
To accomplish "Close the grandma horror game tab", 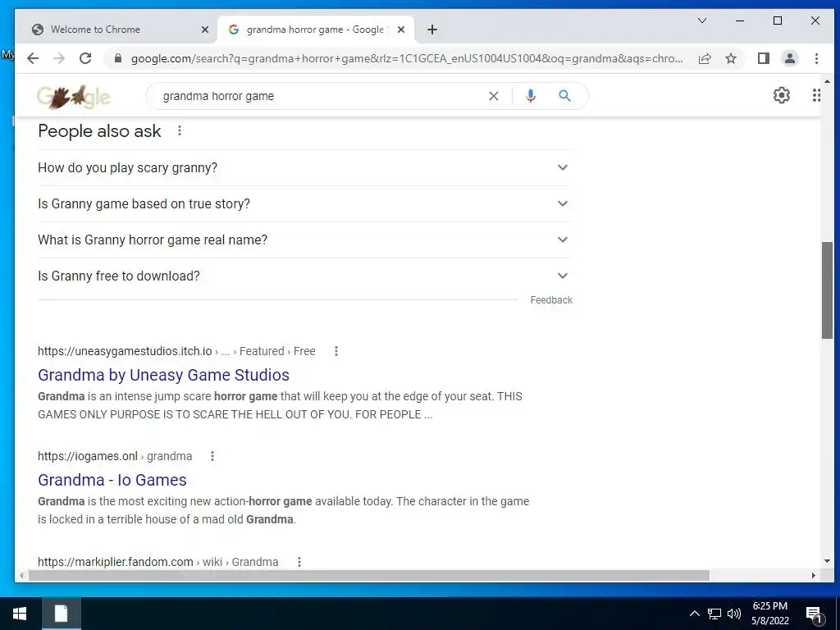I will (400, 30).
